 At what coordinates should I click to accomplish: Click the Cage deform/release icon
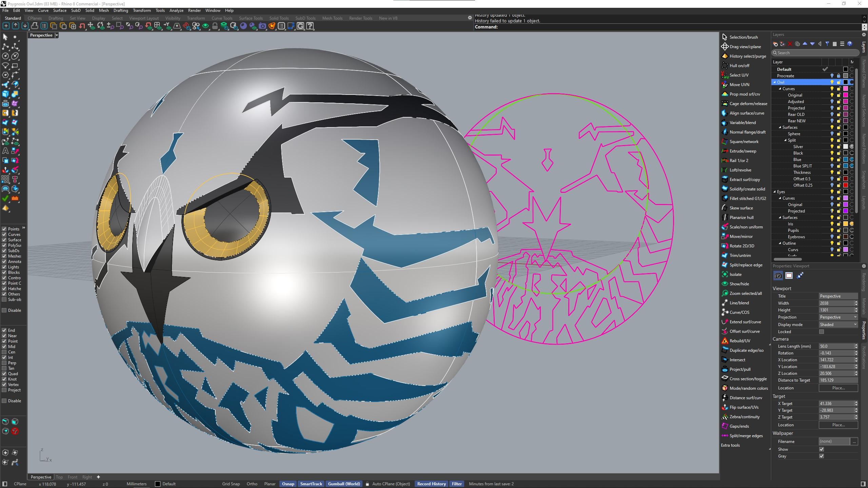(725, 104)
